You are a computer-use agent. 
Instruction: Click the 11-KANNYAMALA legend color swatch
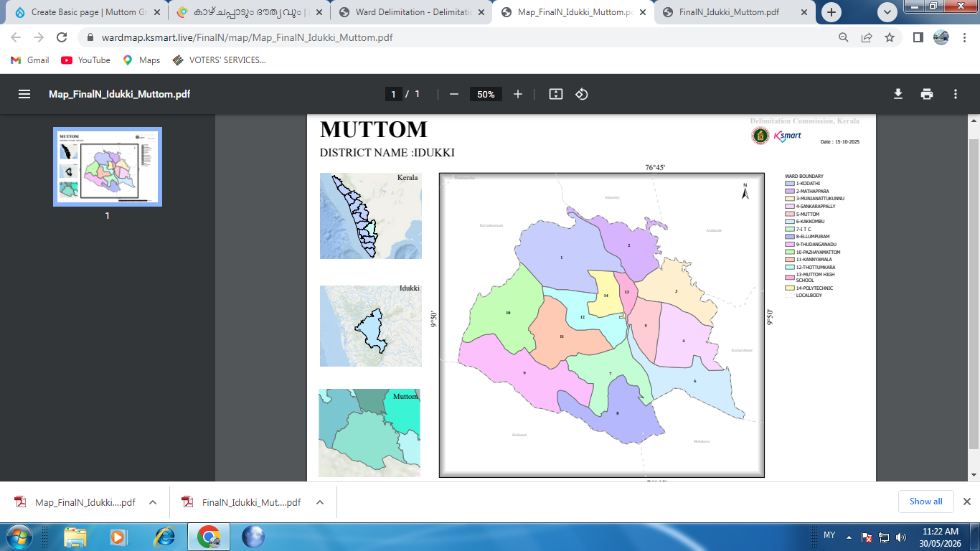[790, 260]
